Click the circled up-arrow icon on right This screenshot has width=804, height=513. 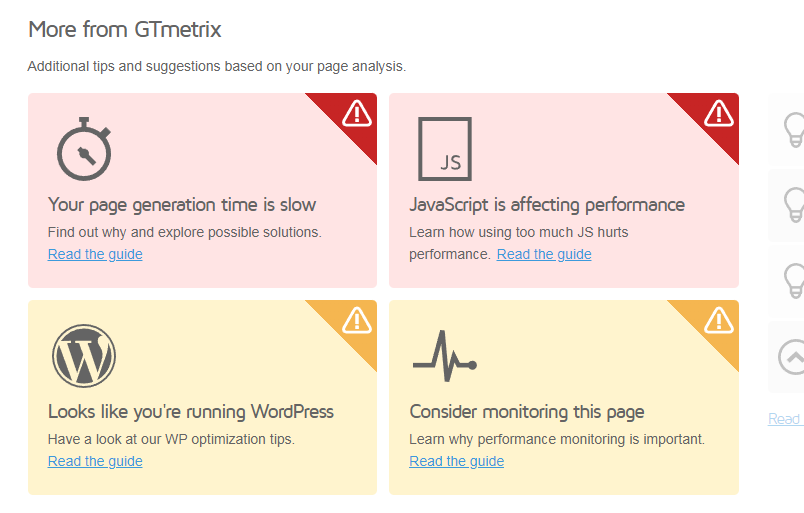(791, 357)
